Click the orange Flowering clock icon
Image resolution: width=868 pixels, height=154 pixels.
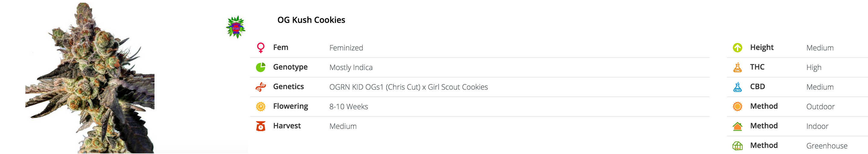coord(260,106)
